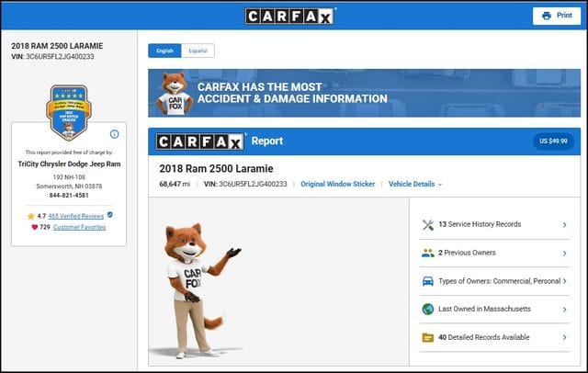This screenshot has height=373, width=588.
Task: Click the verified shield icon by reviews
Action: click(x=110, y=215)
